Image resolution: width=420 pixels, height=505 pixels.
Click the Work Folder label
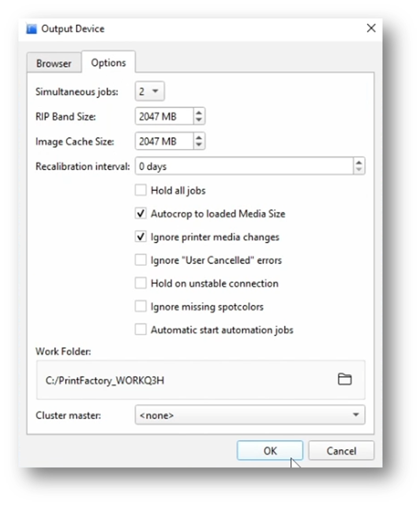pos(63,351)
